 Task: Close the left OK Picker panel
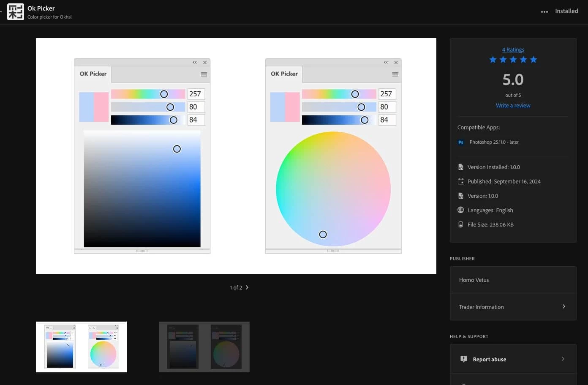[205, 63]
